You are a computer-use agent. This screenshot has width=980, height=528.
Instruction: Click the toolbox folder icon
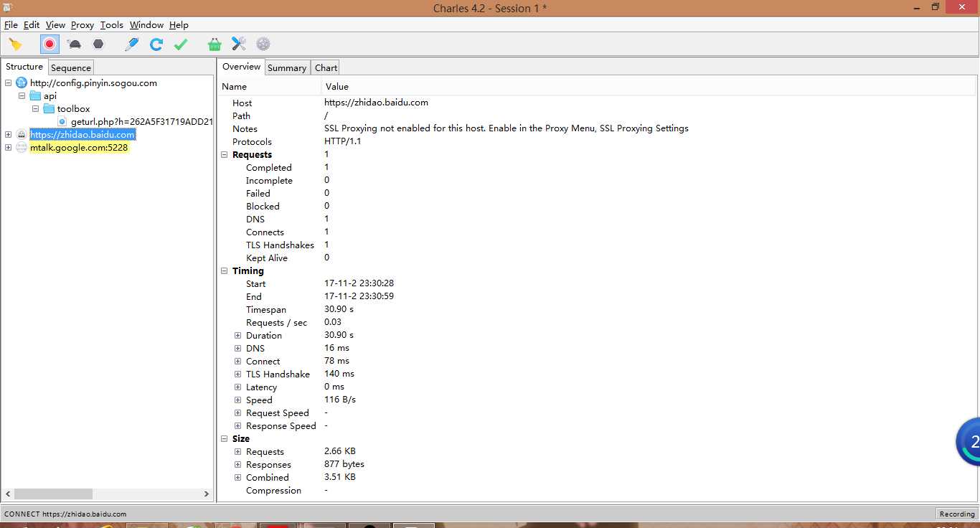pyautogui.click(x=49, y=108)
